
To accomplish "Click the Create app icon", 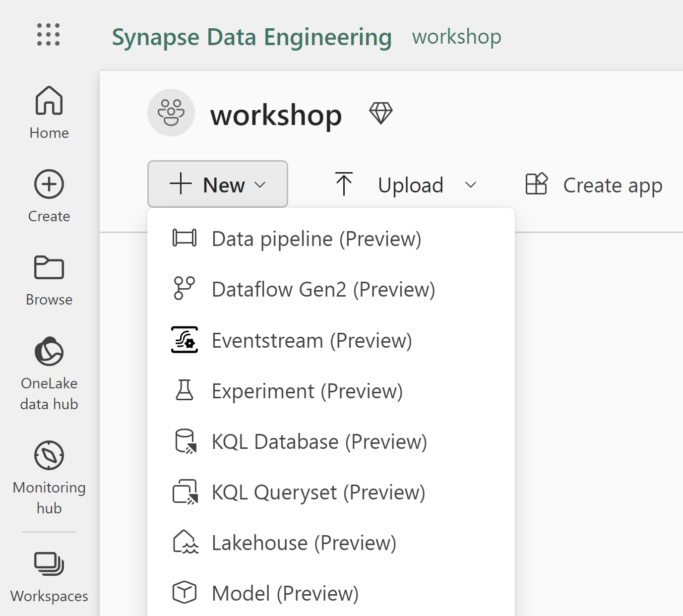I will (537, 184).
